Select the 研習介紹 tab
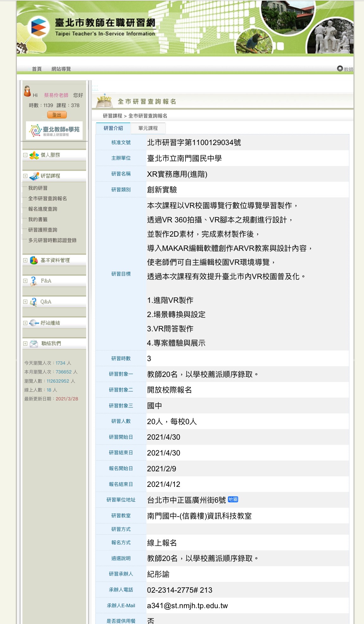Screen dimensions: 364x624 point(113,128)
